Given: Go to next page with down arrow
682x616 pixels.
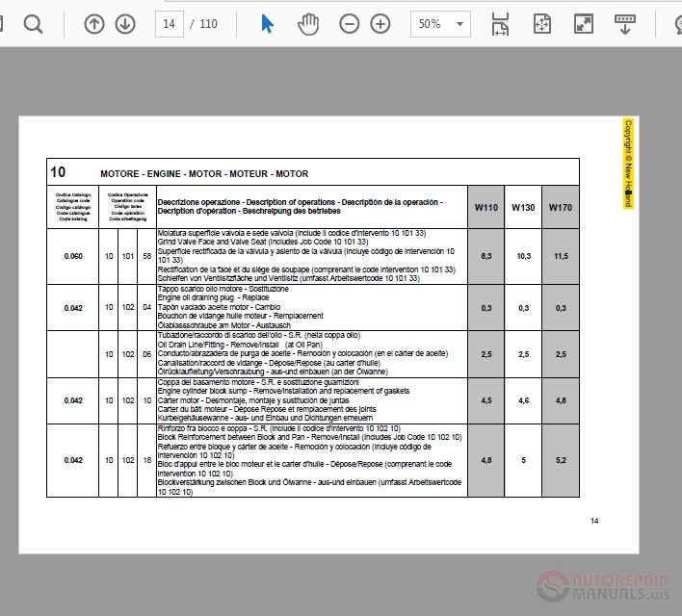Looking at the screenshot, I should pos(125,24).
